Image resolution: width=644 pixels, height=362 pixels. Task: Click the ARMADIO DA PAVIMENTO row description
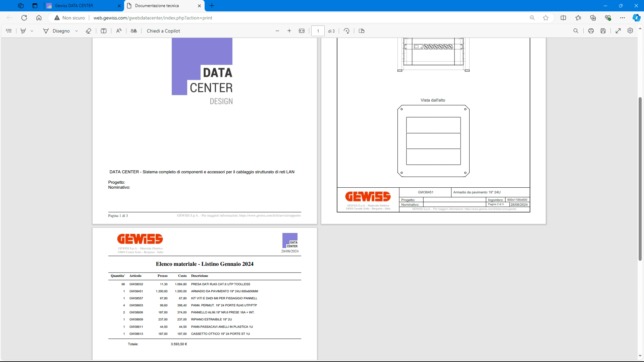pyautogui.click(x=224, y=291)
